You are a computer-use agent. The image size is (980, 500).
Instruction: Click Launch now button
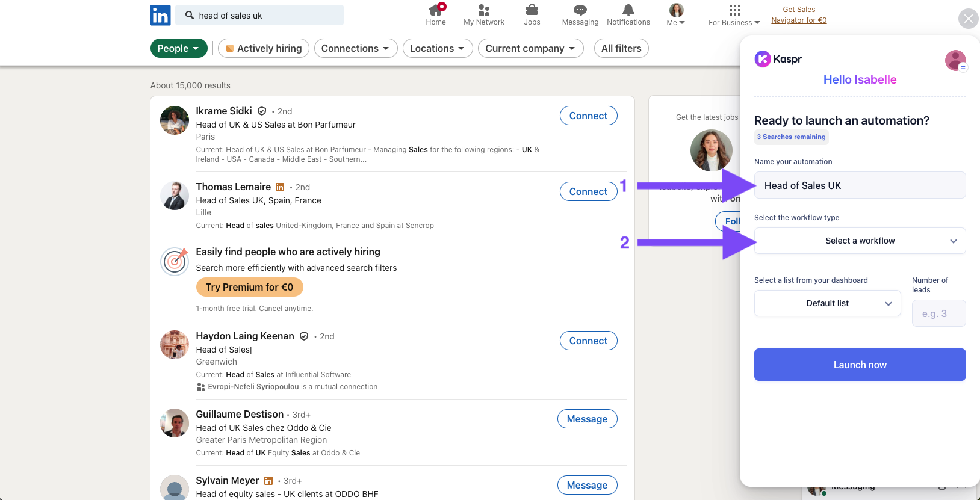pos(860,365)
